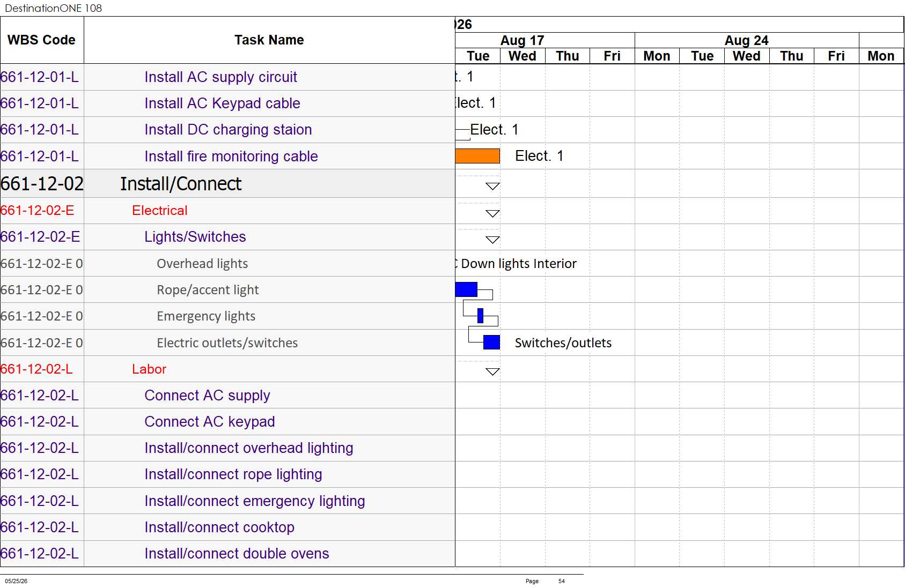Click the Labor row summary triangle marker

pos(492,372)
